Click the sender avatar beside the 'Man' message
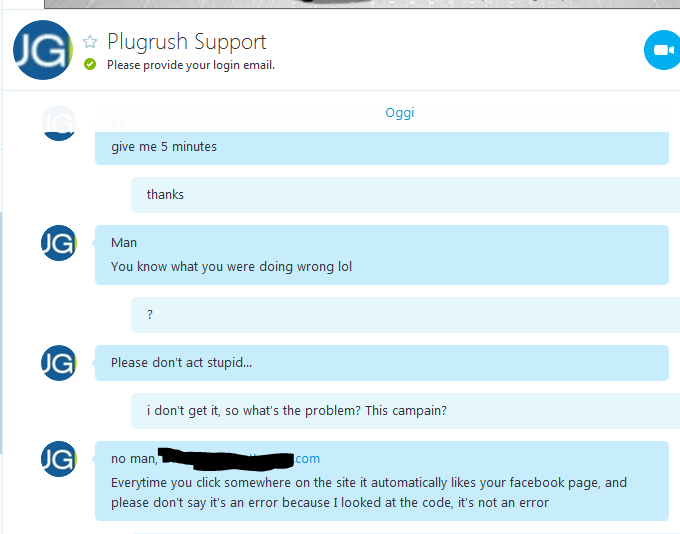The width and height of the screenshot is (680, 534). [x=59, y=243]
